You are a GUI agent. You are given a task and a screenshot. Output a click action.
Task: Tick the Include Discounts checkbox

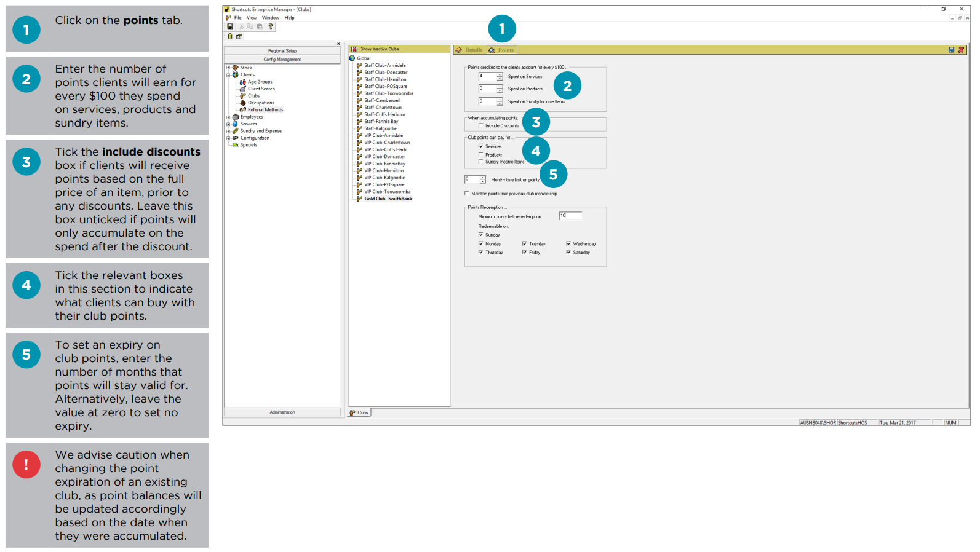click(481, 125)
